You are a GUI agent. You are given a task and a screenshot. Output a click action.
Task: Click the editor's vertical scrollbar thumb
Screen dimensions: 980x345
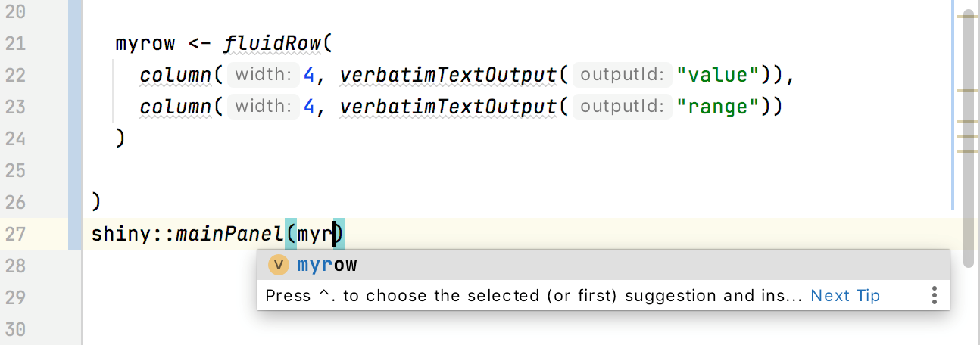pos(969,136)
